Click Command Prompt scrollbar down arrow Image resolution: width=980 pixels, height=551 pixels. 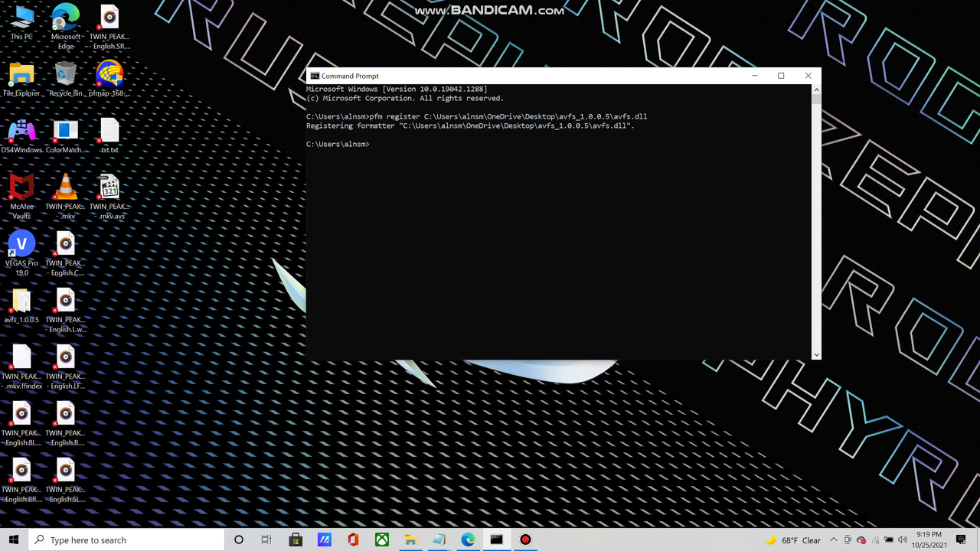pos(816,354)
